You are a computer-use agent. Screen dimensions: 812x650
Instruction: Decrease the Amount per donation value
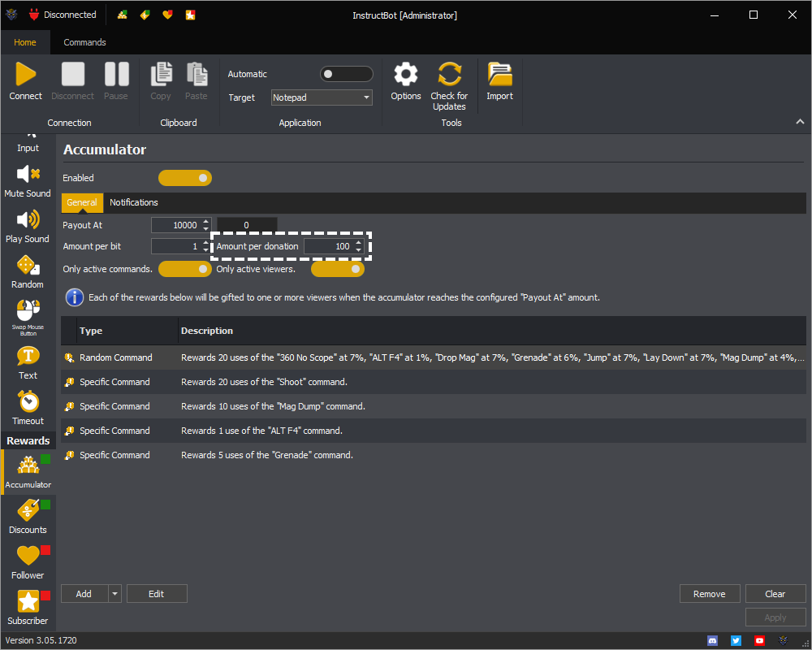pos(358,249)
